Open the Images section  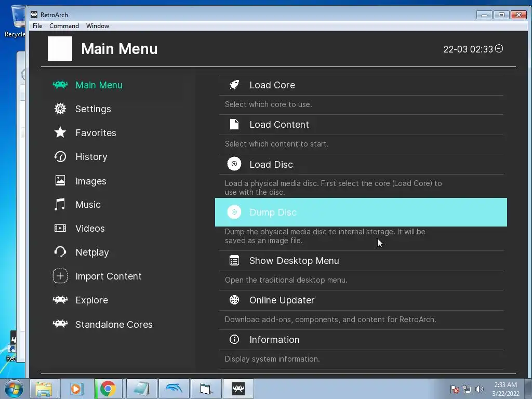click(x=90, y=181)
